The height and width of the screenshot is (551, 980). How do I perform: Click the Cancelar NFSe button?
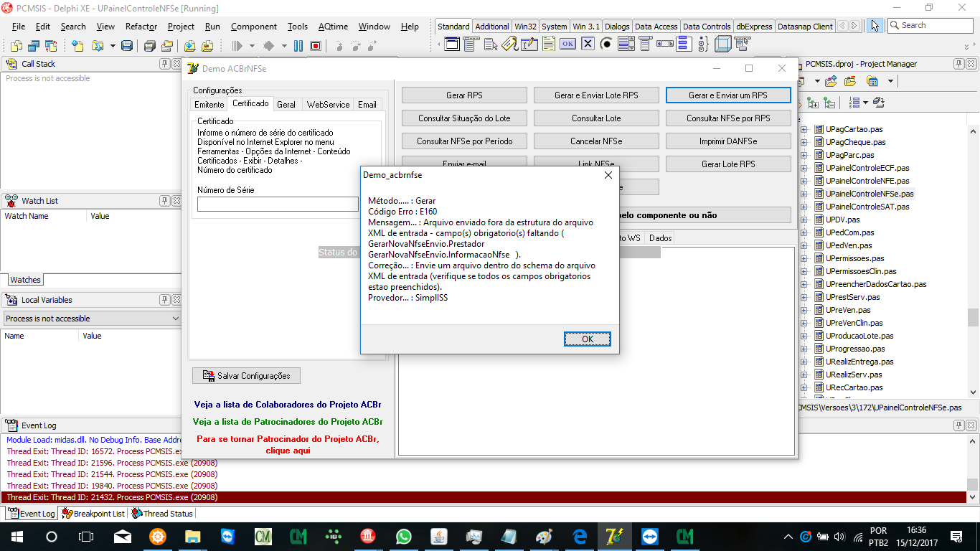[596, 141]
